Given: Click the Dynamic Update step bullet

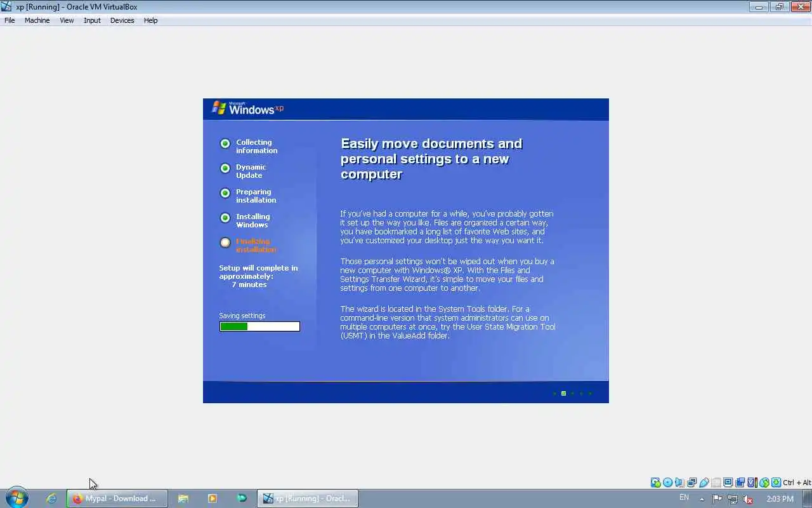Looking at the screenshot, I should (x=225, y=168).
